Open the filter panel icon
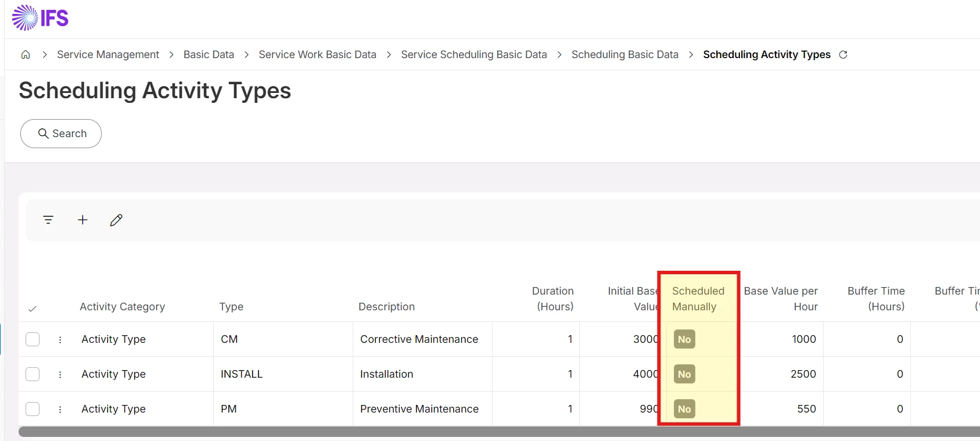The height and width of the screenshot is (441, 980). click(48, 220)
